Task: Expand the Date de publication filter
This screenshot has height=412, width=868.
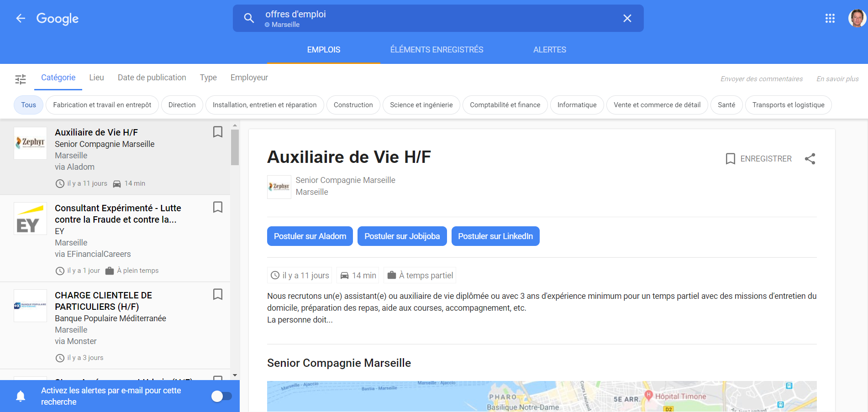Action: coord(152,78)
